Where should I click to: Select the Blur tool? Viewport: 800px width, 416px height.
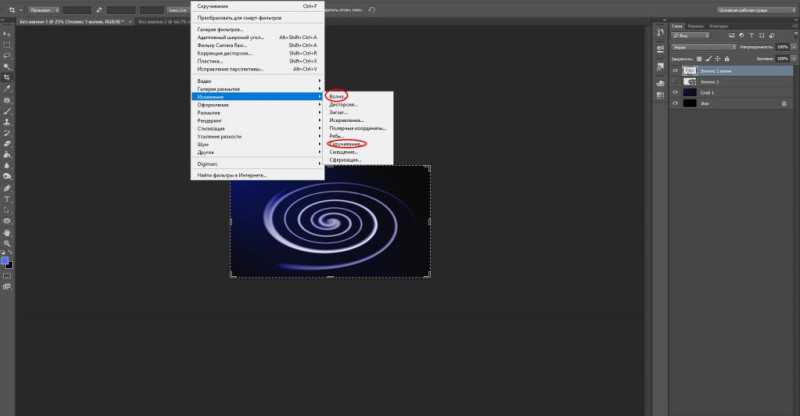pyautogui.click(x=7, y=166)
